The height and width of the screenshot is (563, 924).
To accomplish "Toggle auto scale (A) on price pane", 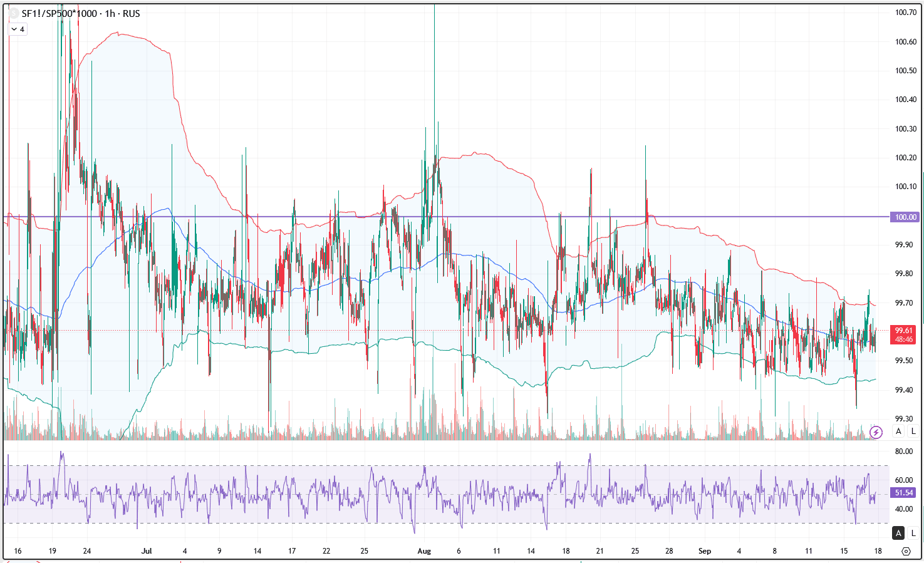I will coord(899,431).
